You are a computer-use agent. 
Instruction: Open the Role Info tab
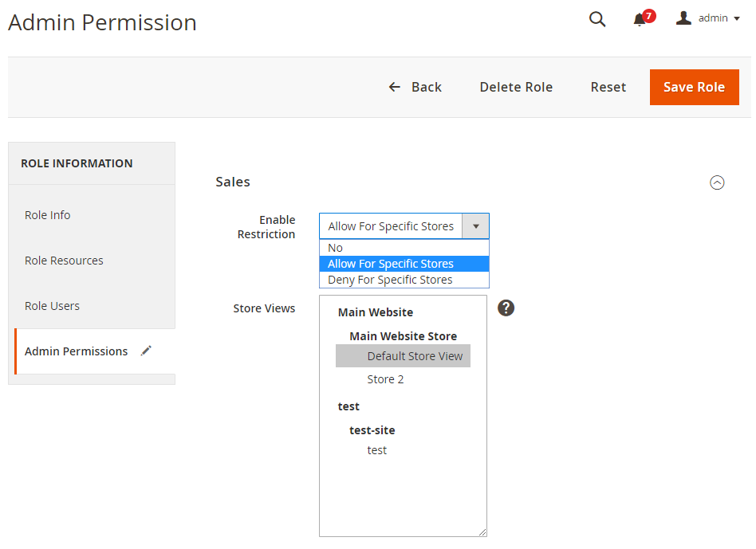point(48,215)
